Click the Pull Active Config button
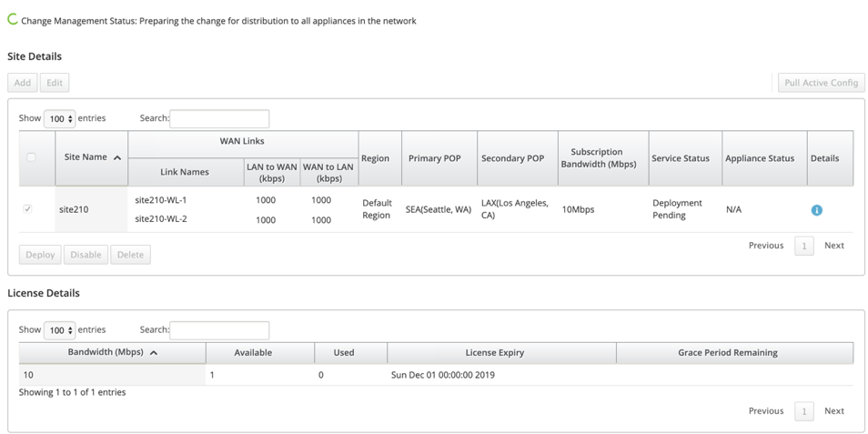The image size is (868, 434). coord(821,83)
